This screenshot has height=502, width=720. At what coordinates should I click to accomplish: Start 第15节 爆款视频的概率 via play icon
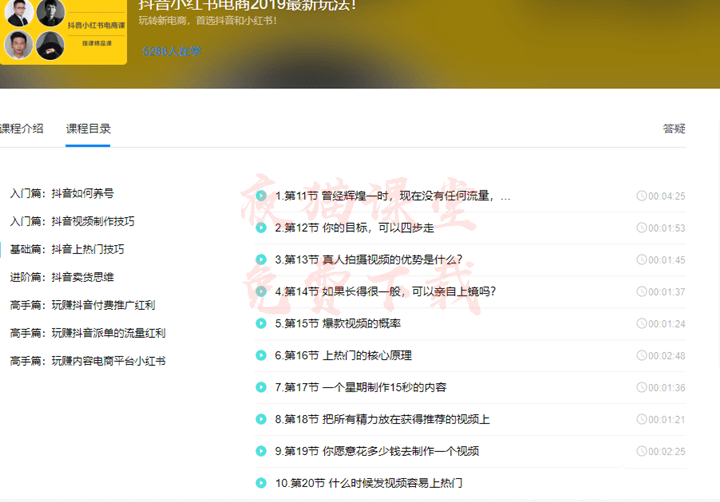261,323
